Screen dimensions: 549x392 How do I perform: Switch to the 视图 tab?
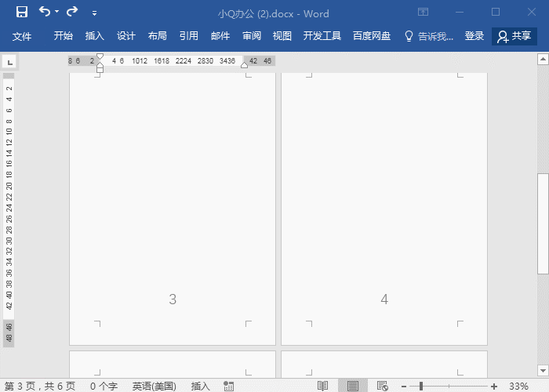click(282, 36)
